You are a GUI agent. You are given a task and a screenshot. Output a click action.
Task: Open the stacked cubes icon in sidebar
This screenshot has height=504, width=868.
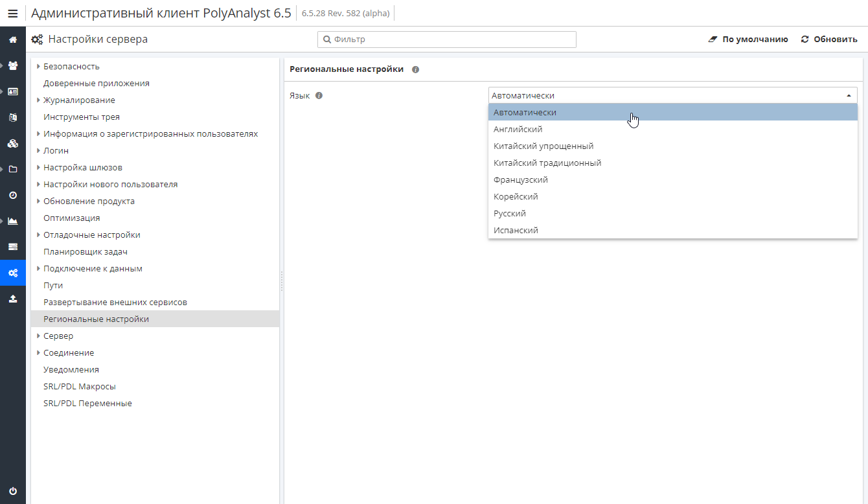point(13,143)
